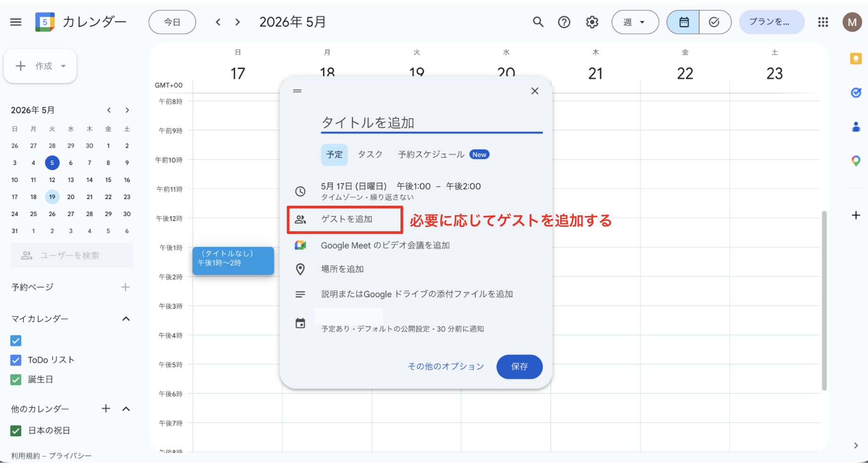Screen dimensions: 868x468
Task: Click the Google Meet camera icon
Action: coord(300,245)
